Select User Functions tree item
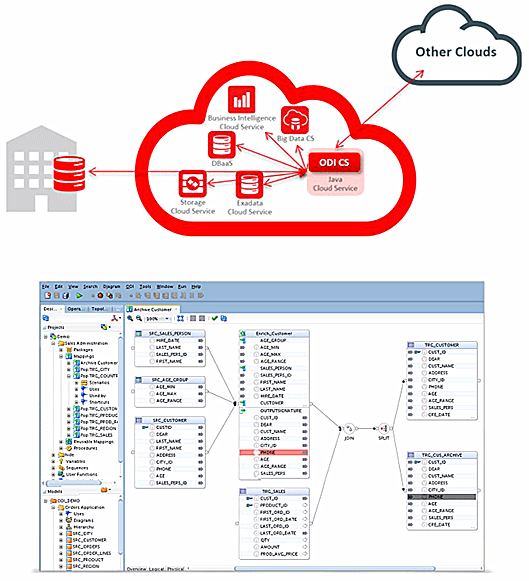529x581 pixels. pos(81,474)
